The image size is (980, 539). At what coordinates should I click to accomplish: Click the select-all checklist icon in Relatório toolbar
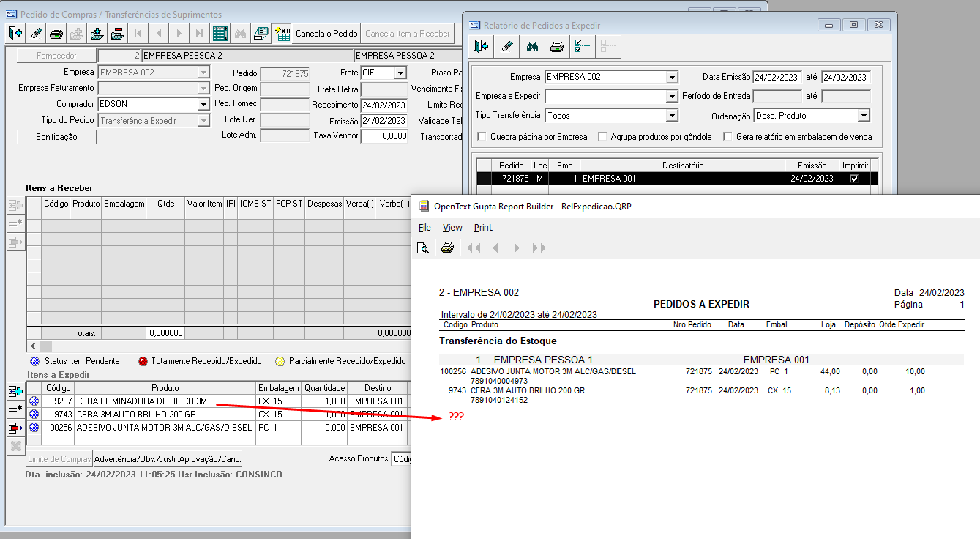pos(583,47)
